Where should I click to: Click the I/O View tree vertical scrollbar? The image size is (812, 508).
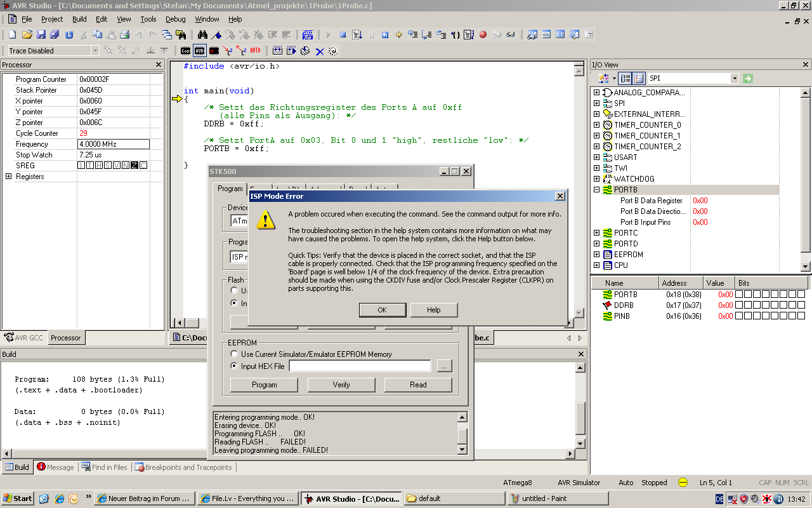(x=806, y=180)
